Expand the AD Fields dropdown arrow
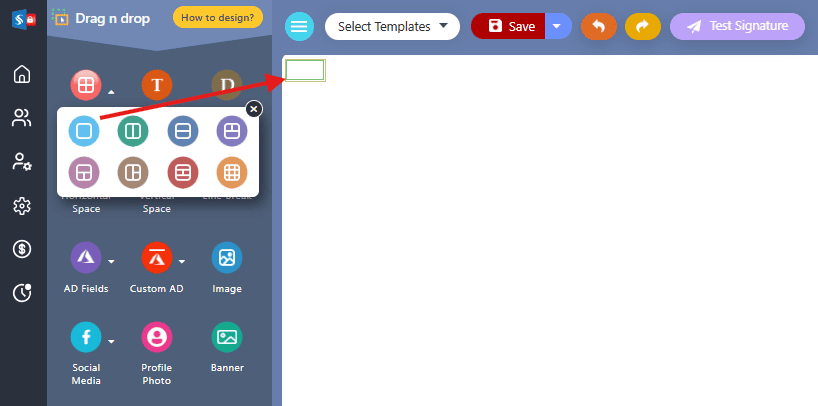The image size is (818, 406). click(x=111, y=261)
